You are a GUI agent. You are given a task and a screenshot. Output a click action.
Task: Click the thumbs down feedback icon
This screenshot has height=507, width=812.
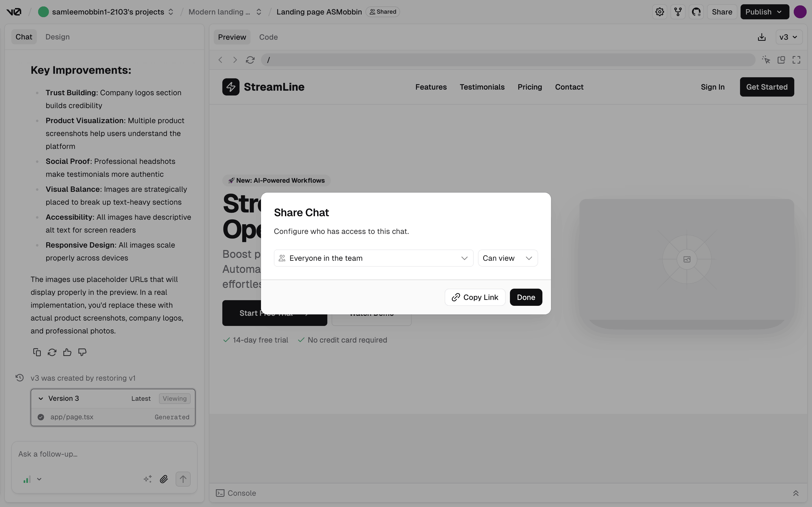pyautogui.click(x=82, y=352)
